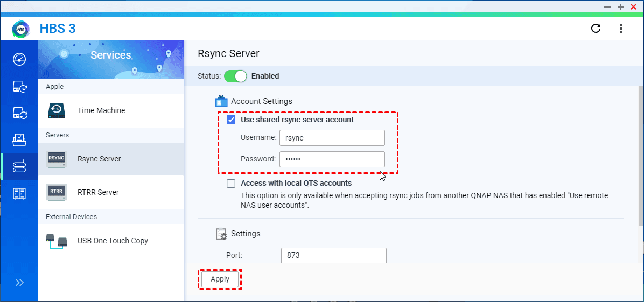Open Backup & Restore sidebar icon
Viewport: 644px width, 302px height.
click(x=19, y=86)
